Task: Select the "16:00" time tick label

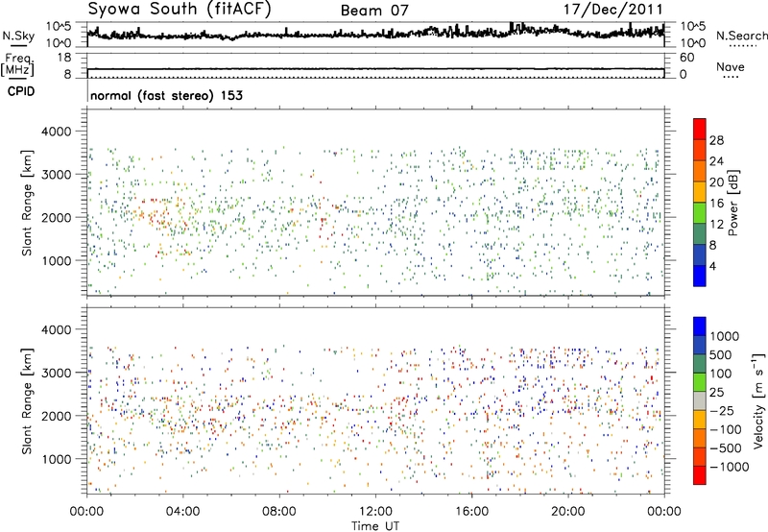Action: point(471,512)
